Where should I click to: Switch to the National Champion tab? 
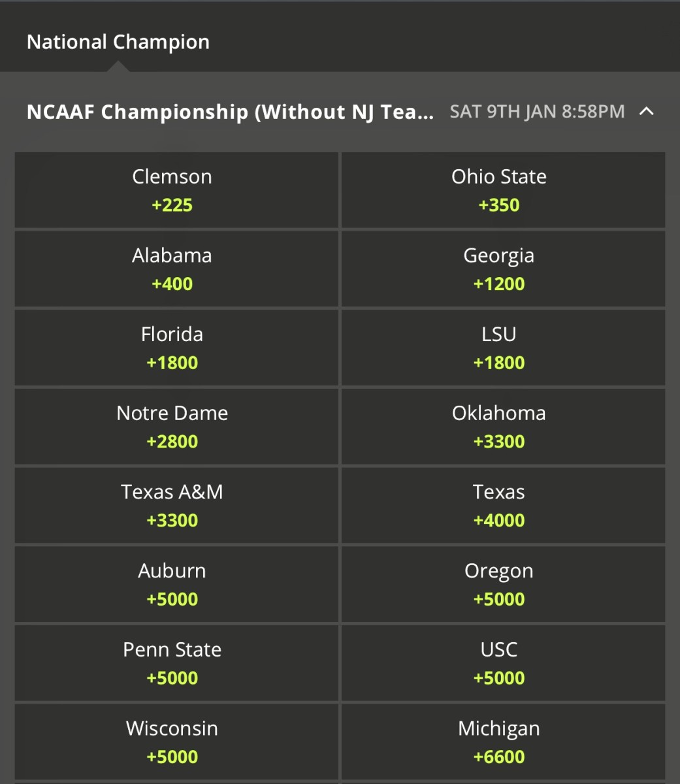coord(118,42)
